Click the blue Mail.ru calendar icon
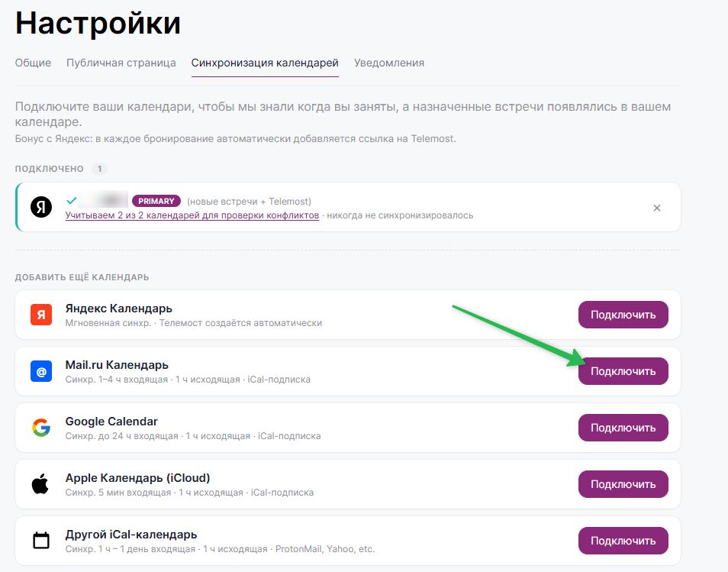The image size is (728, 572). tap(41, 371)
